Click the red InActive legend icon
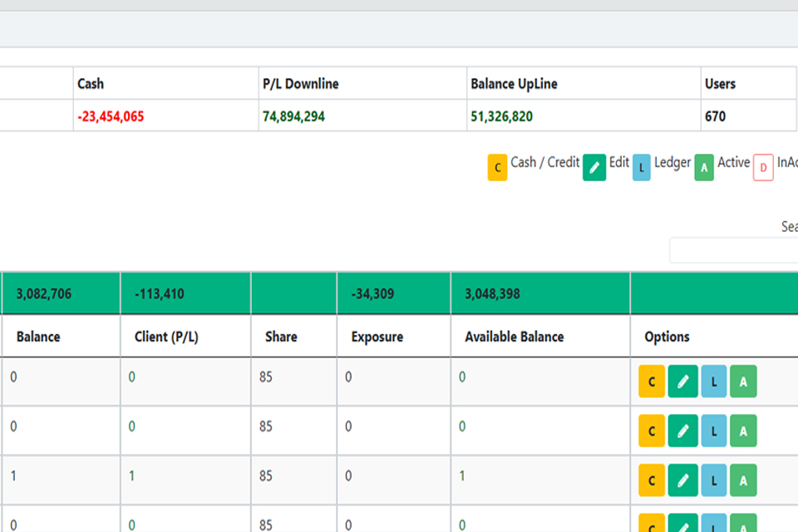Viewport: 798px width, 532px height. [763, 167]
